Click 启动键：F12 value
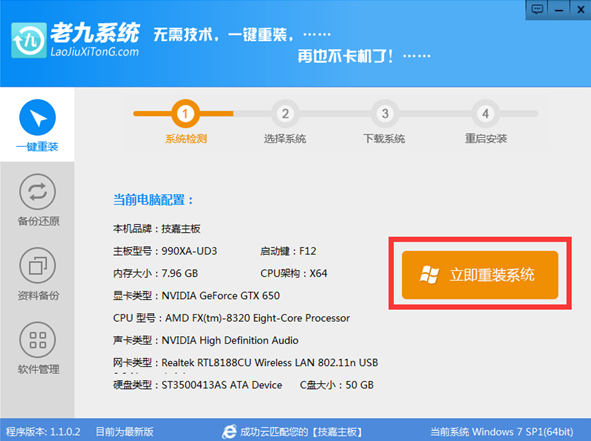The height and width of the screenshot is (441, 591). [x=288, y=251]
